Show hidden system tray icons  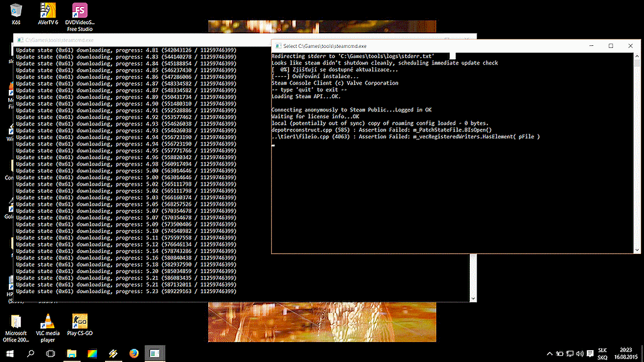[550, 354]
